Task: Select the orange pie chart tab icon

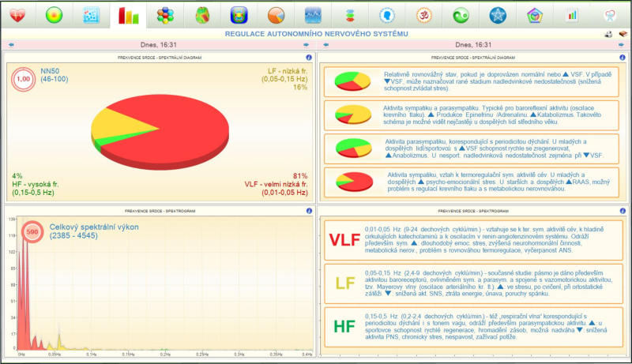Action: (x=276, y=15)
